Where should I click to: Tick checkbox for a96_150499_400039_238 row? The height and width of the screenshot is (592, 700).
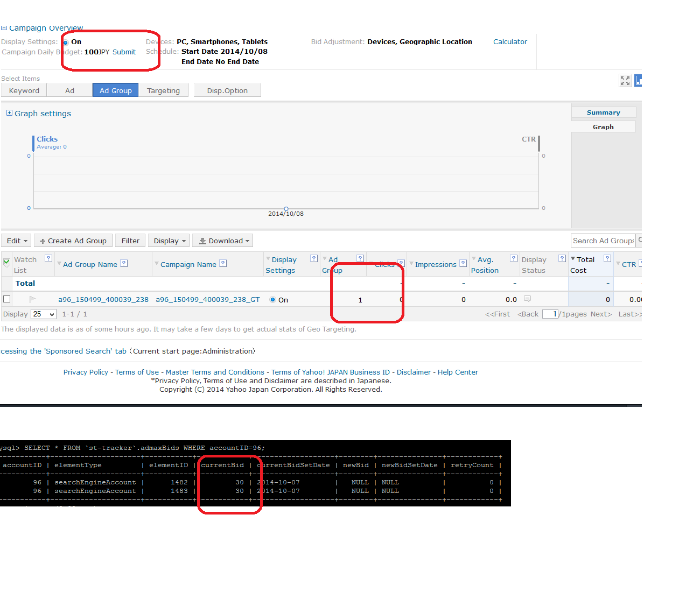tap(6, 299)
